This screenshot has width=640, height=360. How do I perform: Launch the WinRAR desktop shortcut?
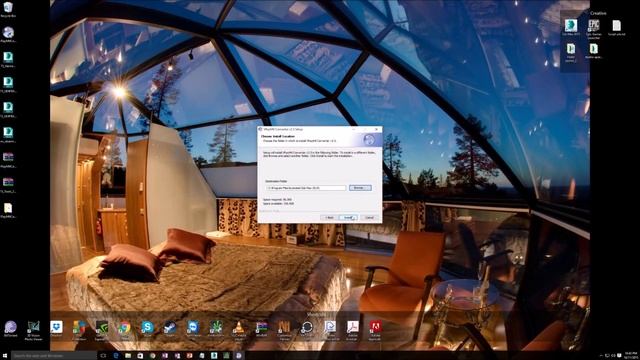click(261, 329)
